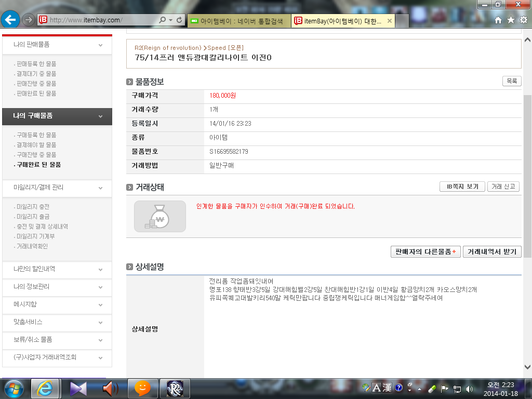Click the Windows Start orb

[14, 388]
